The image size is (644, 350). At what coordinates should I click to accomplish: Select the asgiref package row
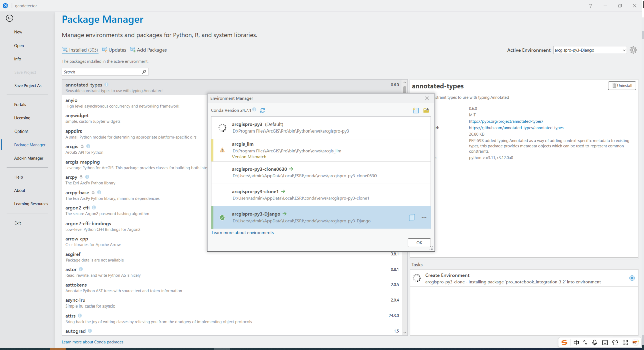point(232,257)
